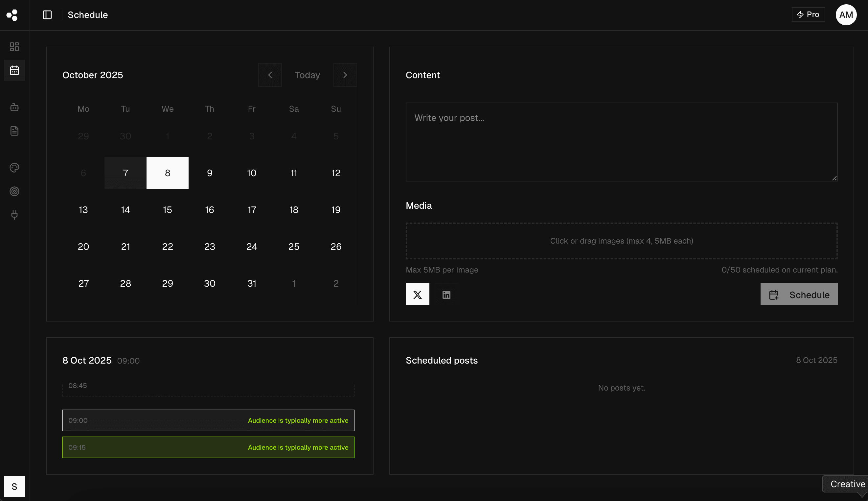868x501 pixels.
Task: Open the palette sidebar icon
Action: coord(14,168)
